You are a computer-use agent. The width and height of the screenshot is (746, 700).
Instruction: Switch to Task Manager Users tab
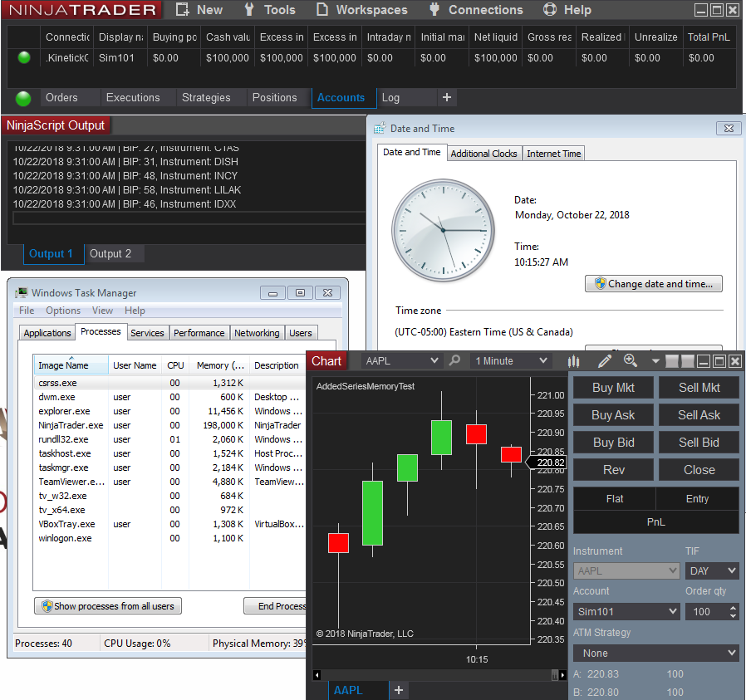(301, 333)
